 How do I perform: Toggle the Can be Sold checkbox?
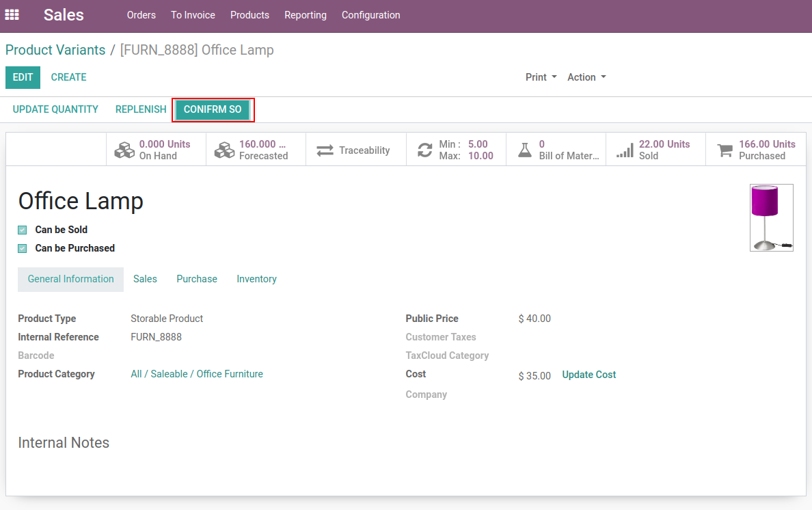coord(23,230)
